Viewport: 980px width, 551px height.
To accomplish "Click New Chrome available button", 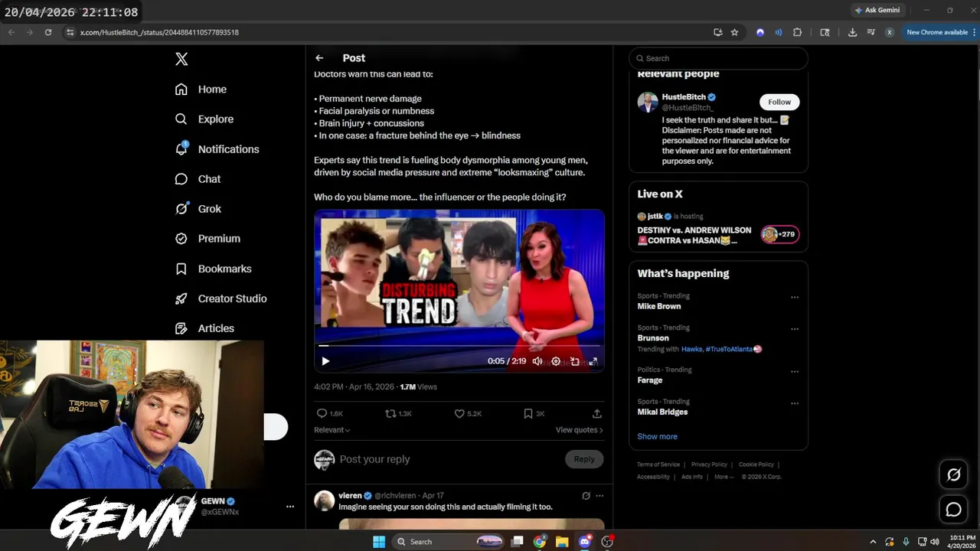I will [937, 32].
